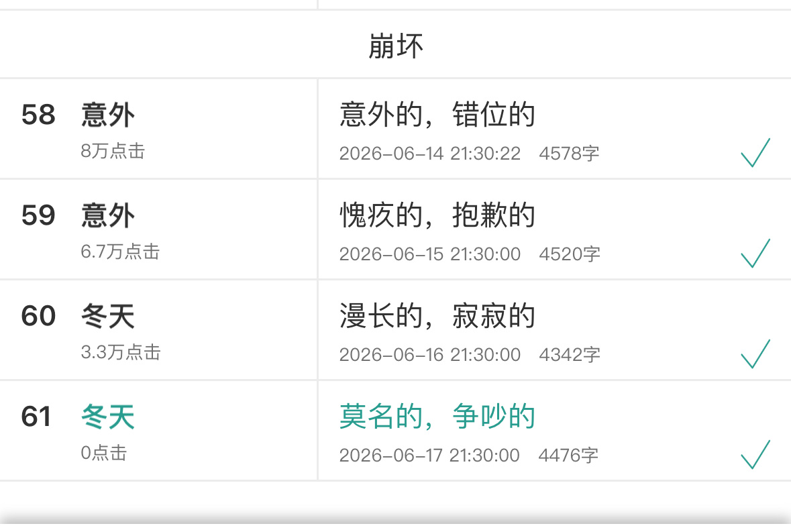Click chapter number 58

coord(38,115)
